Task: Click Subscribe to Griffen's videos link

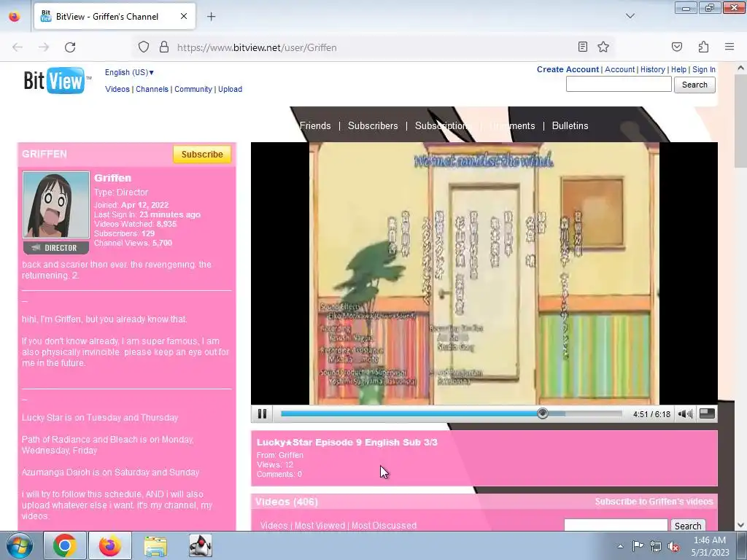Action: pyautogui.click(x=654, y=502)
